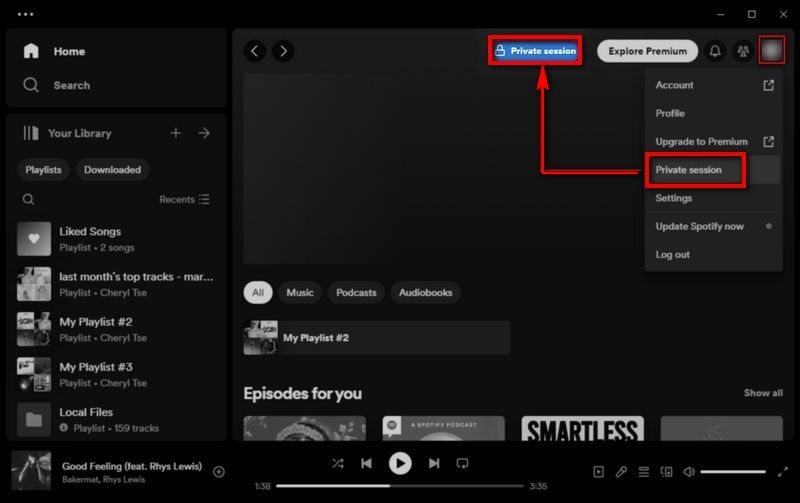Open Bakermat artist link
Screen dimensions: 800x503
pyautogui.click(x=81, y=480)
